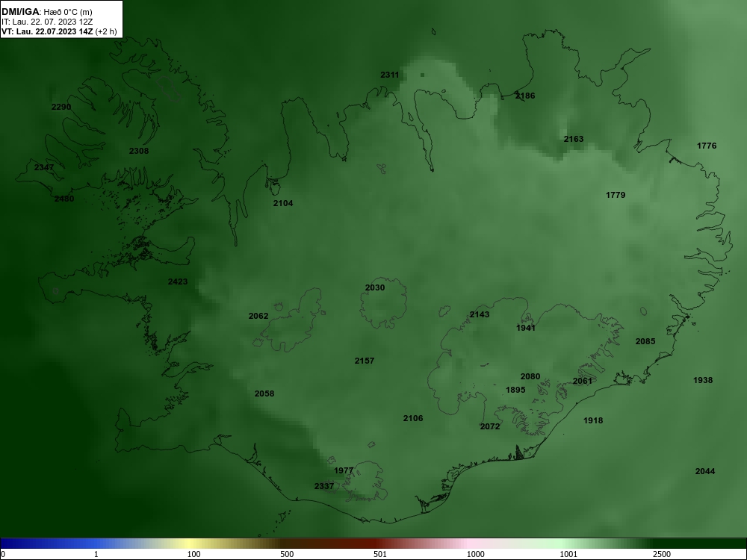The image size is (747, 560).
Task: Select the 1779 value in east highlands
Action: click(616, 195)
